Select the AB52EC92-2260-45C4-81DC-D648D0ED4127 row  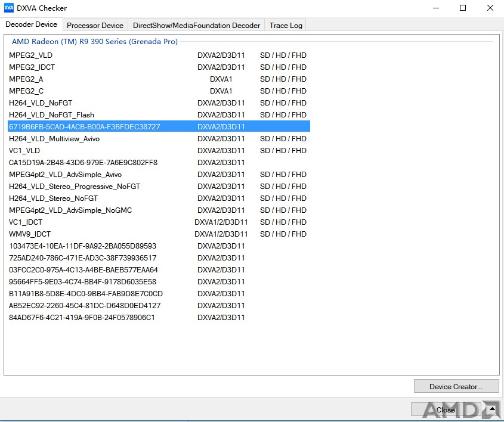point(159,305)
